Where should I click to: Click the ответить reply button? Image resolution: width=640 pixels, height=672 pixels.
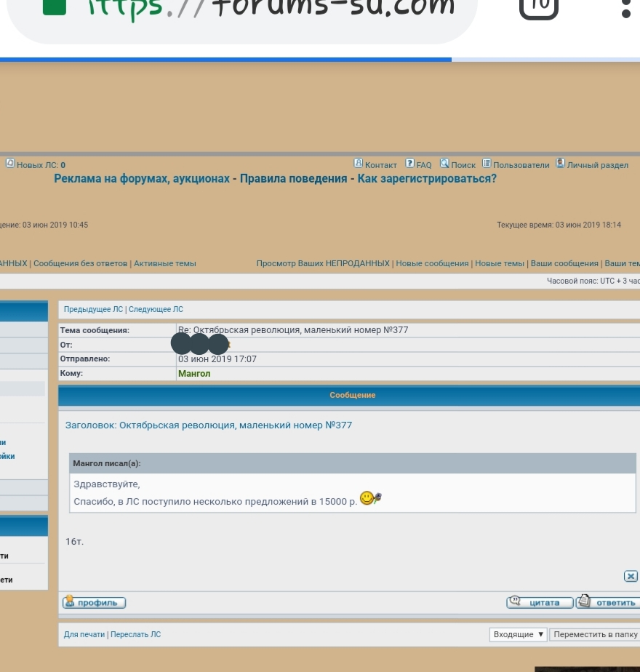click(609, 602)
